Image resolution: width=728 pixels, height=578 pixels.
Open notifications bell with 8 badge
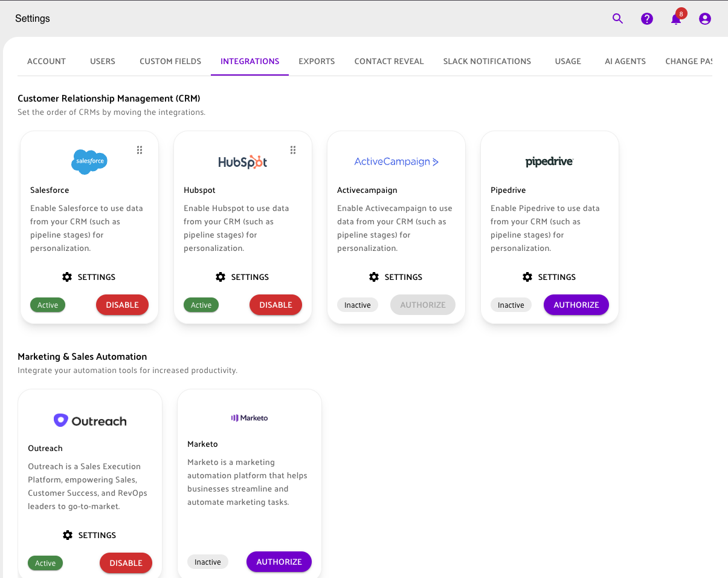(x=676, y=19)
